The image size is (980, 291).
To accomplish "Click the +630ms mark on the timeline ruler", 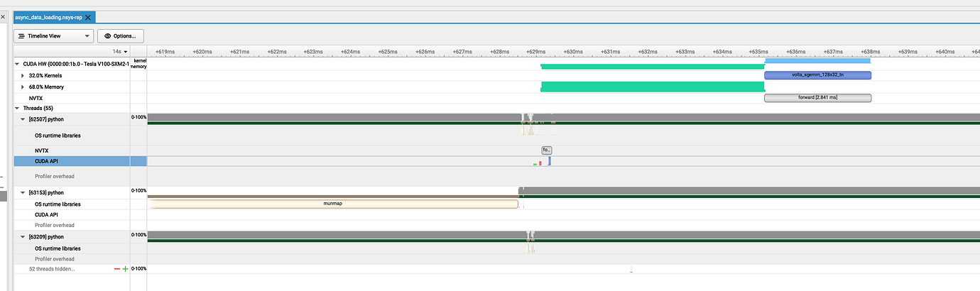I will [573, 52].
